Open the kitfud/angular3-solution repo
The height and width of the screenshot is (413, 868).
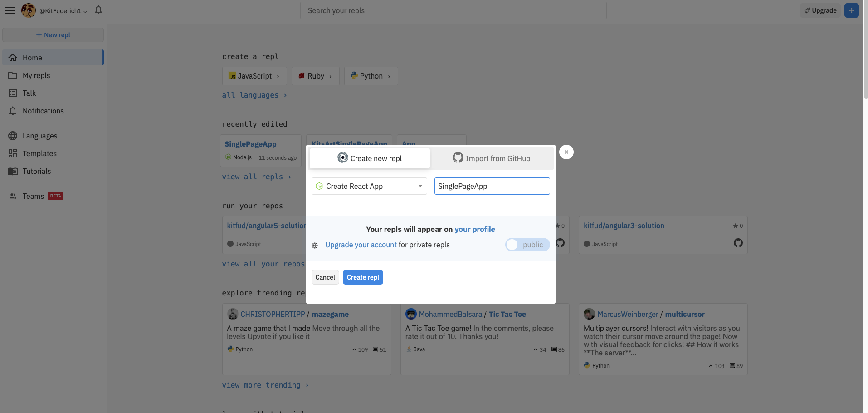624,226
